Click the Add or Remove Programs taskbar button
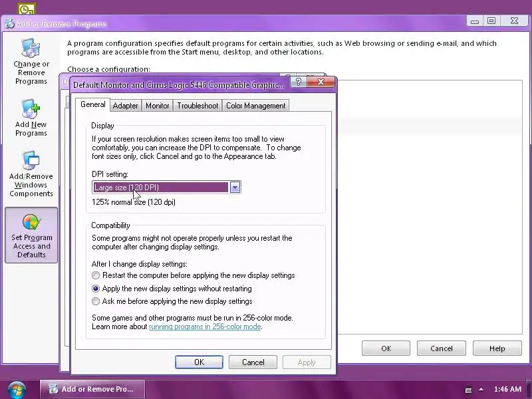 [92, 389]
